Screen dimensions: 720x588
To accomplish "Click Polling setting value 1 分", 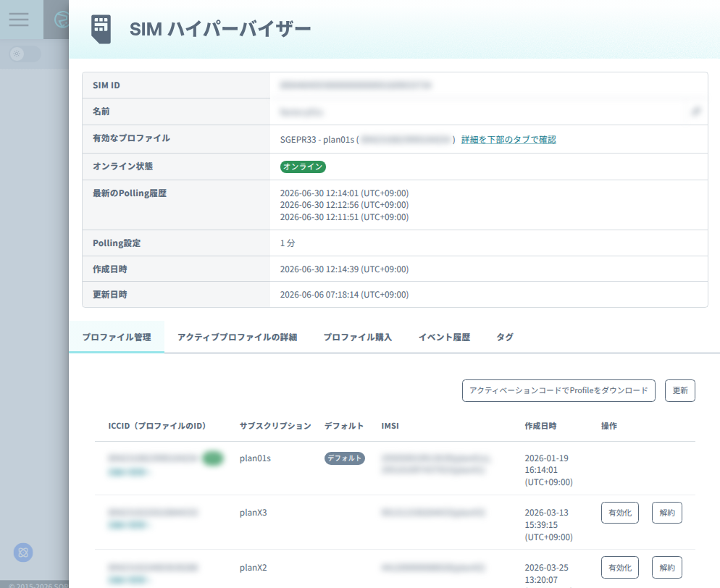I will [288, 243].
